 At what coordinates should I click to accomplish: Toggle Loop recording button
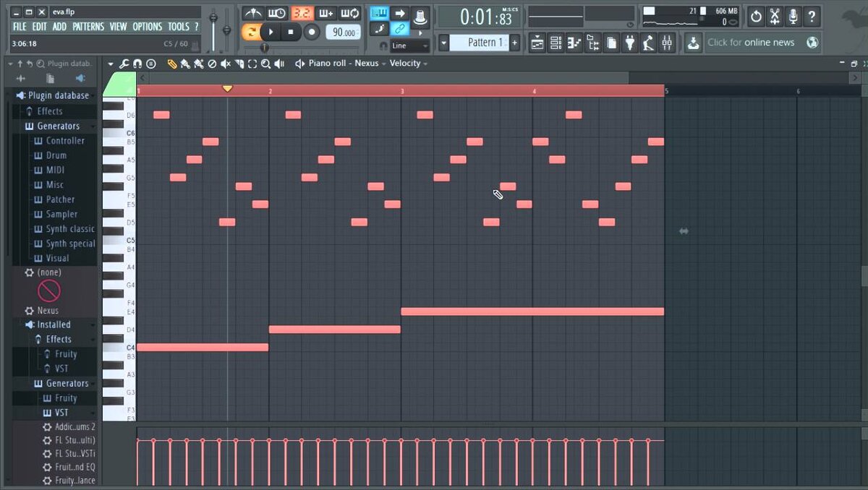[x=350, y=13]
